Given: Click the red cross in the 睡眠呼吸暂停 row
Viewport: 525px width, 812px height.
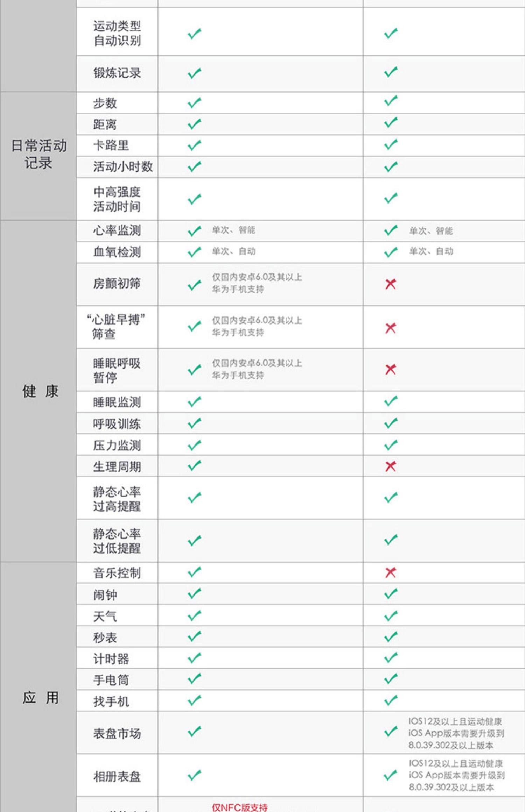Looking at the screenshot, I should tap(390, 369).
